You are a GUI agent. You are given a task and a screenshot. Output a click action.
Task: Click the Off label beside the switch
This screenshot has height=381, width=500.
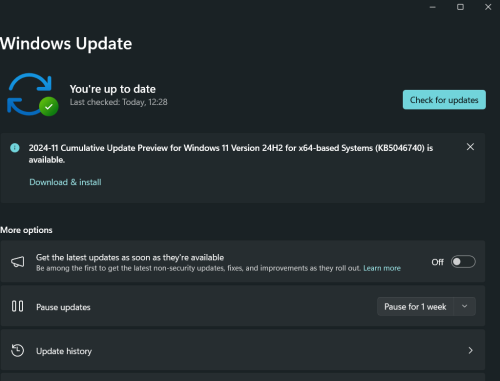coord(437,262)
